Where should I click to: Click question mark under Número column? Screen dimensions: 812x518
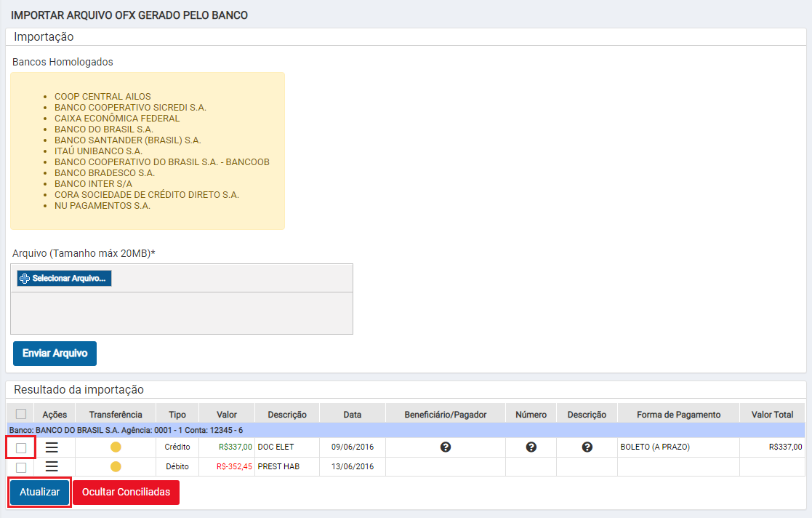(x=531, y=447)
